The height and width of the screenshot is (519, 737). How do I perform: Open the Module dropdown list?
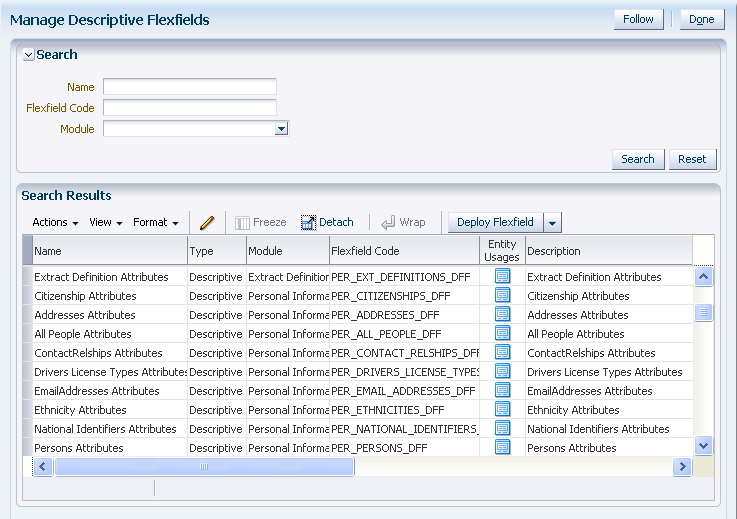tap(281, 129)
